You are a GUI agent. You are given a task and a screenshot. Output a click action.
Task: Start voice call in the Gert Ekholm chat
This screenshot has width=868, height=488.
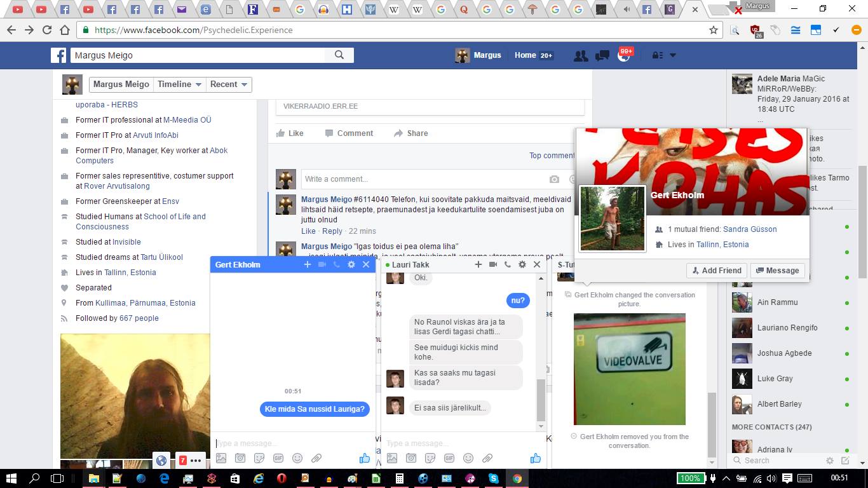click(x=337, y=264)
